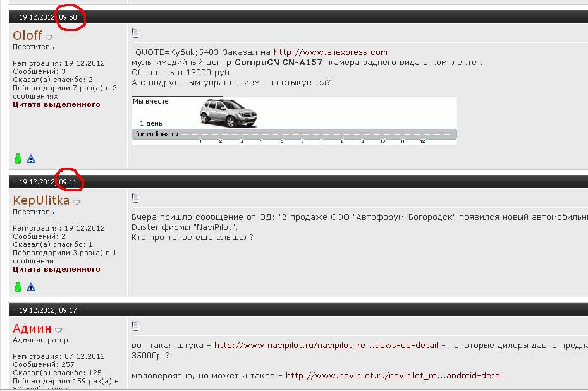
Task: Open the Oloff username profile
Action: point(27,36)
